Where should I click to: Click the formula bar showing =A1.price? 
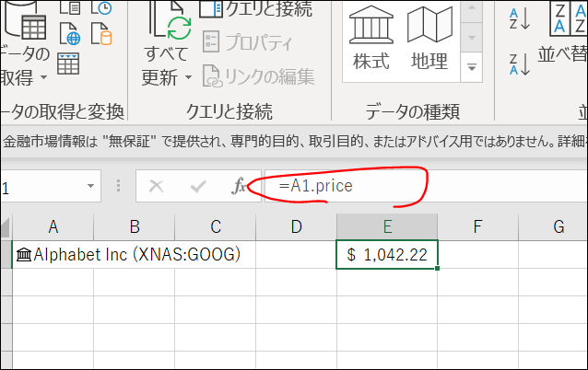point(426,186)
